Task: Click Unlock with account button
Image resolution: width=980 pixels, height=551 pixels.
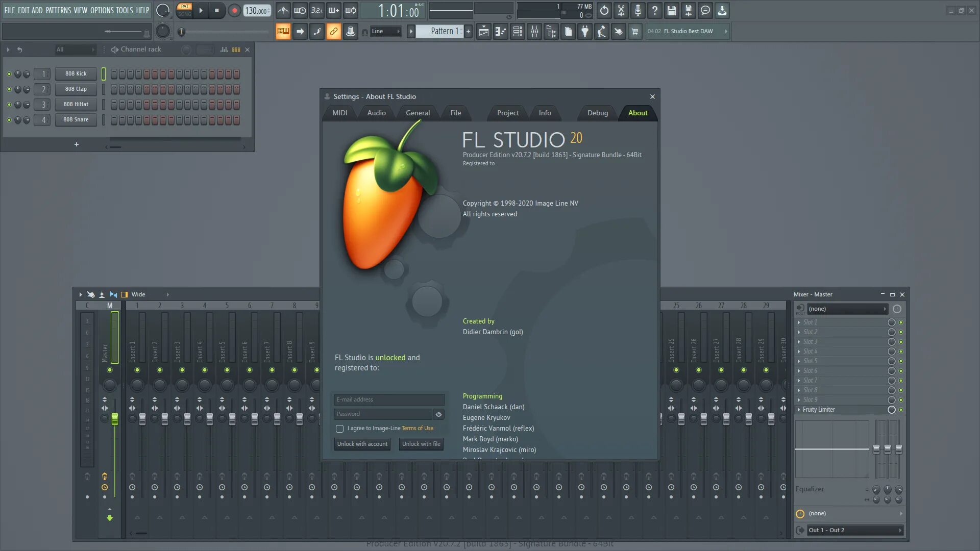Action: tap(362, 444)
